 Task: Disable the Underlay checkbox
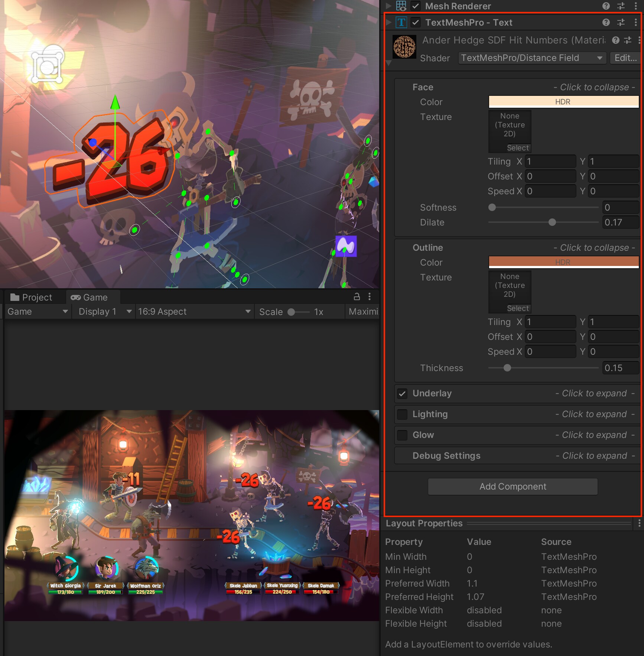point(402,394)
